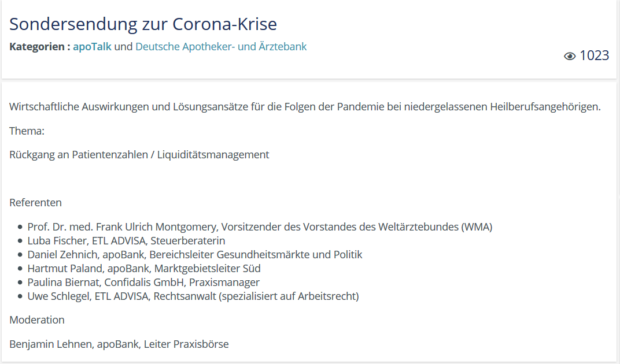
Task: Click the Wirtschaftliche Auswirkungen description paragraph
Action: click(305, 107)
